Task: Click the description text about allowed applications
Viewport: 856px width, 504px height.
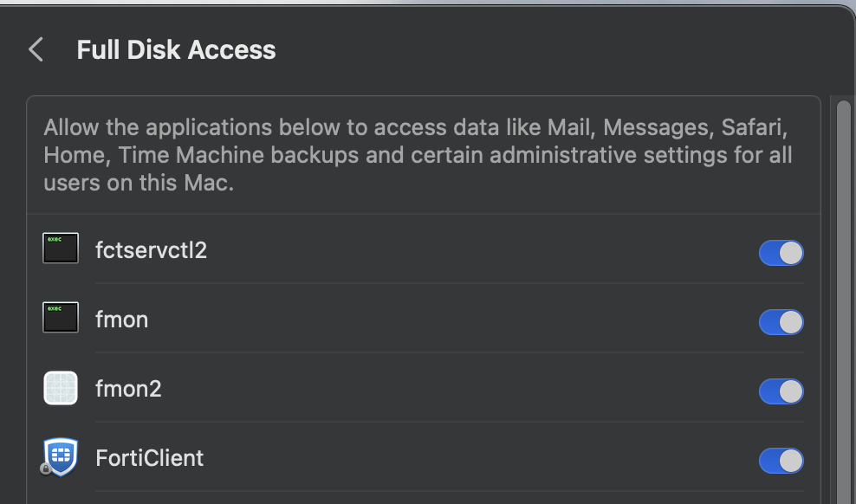Action: [x=418, y=155]
